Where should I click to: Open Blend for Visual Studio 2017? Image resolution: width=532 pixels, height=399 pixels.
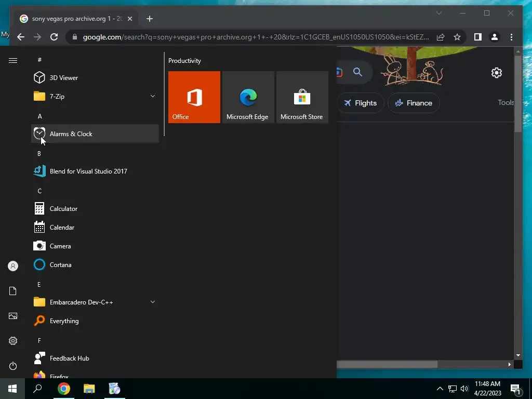pos(95,171)
